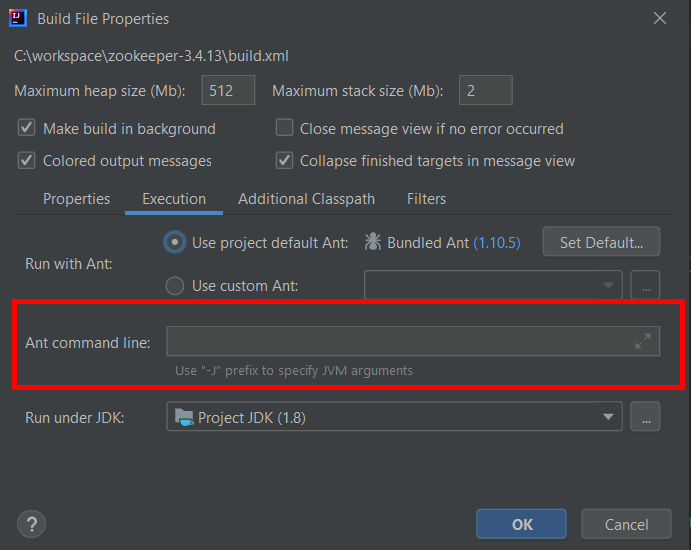Click browse button next to custom Ant
Screen dimensions: 691x550
point(645,285)
